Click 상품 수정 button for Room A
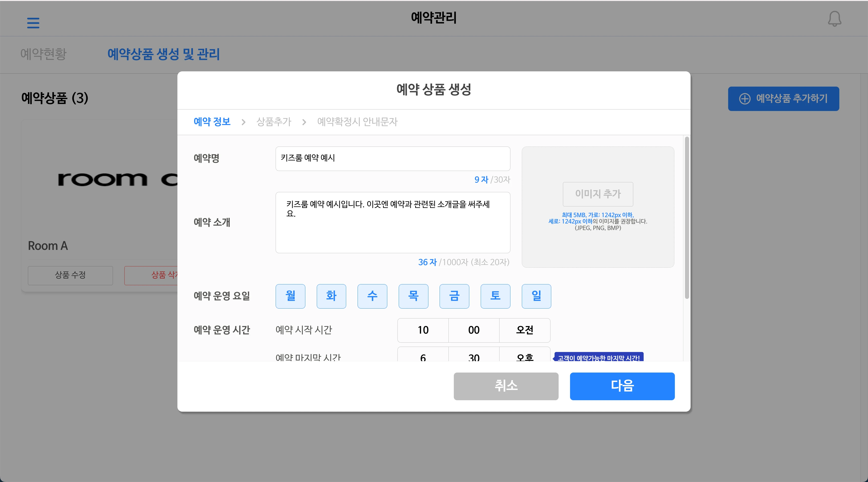This screenshot has height=482, width=868. pos(70,275)
